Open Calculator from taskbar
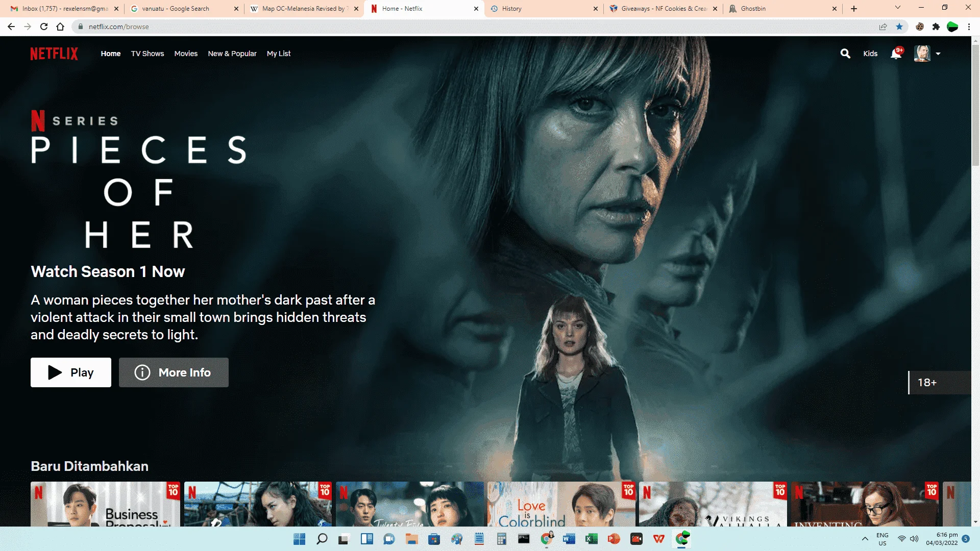 pos(501,539)
